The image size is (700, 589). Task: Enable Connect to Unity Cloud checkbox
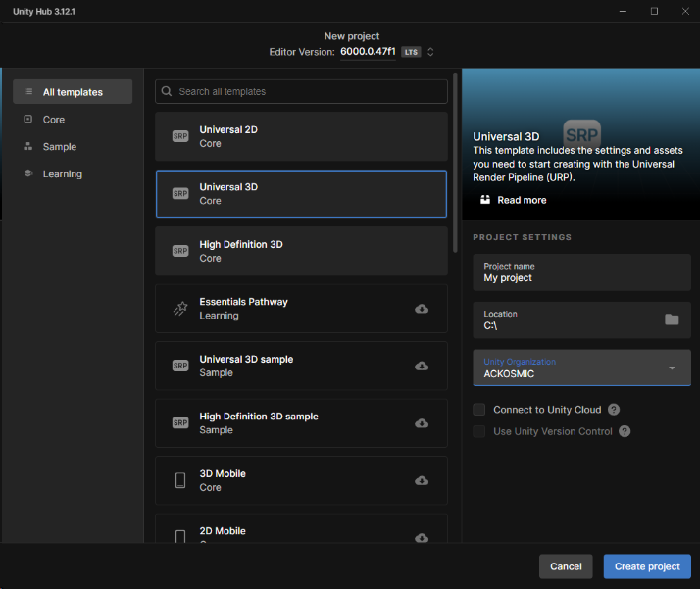479,410
